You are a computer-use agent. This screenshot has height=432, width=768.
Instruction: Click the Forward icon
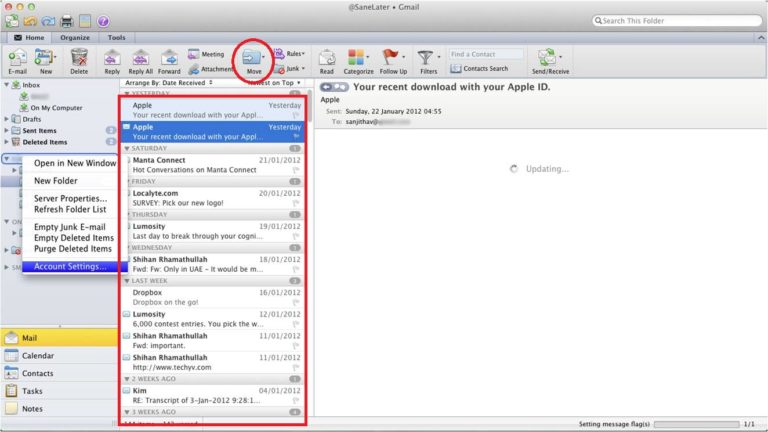click(x=169, y=59)
